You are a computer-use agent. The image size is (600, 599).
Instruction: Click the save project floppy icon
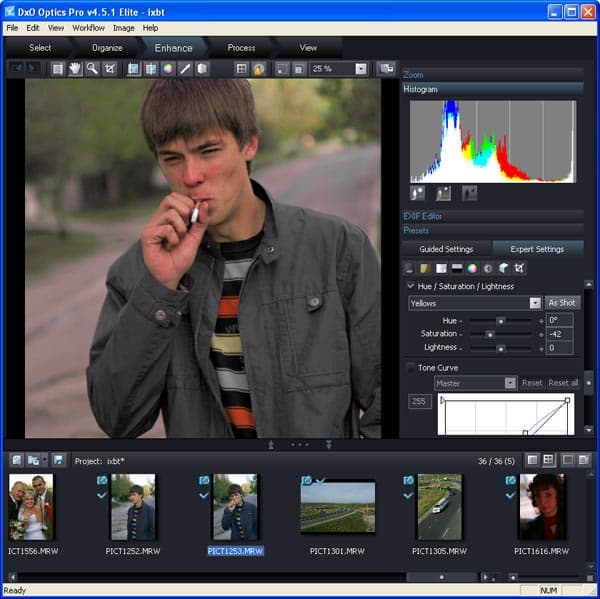[58, 460]
